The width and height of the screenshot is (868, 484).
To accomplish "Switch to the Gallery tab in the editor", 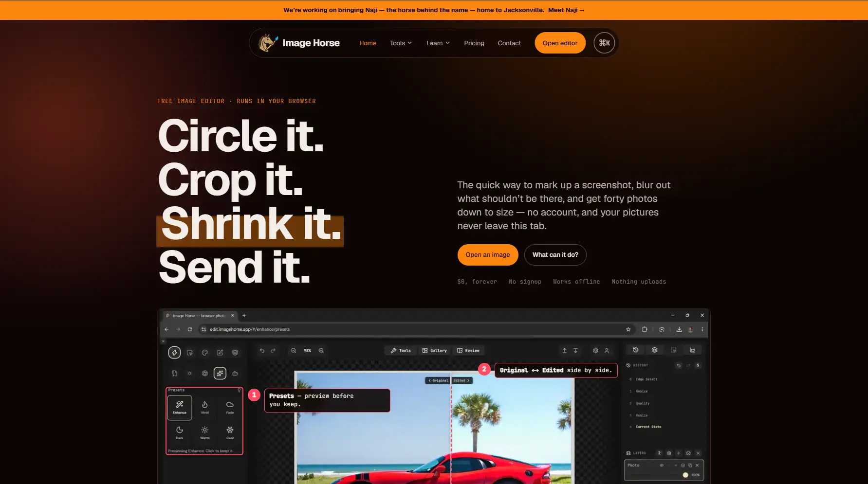I will click(435, 351).
